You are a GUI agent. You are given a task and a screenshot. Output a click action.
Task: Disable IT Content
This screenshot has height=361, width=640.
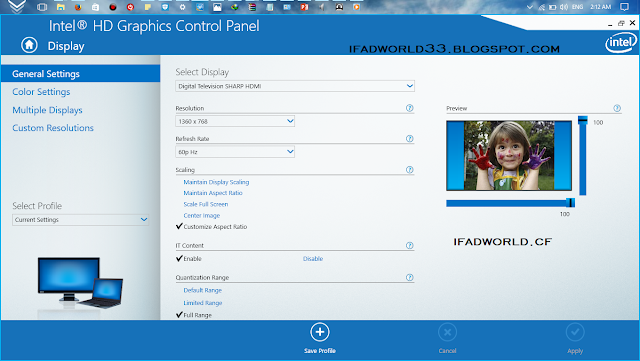tap(313, 258)
